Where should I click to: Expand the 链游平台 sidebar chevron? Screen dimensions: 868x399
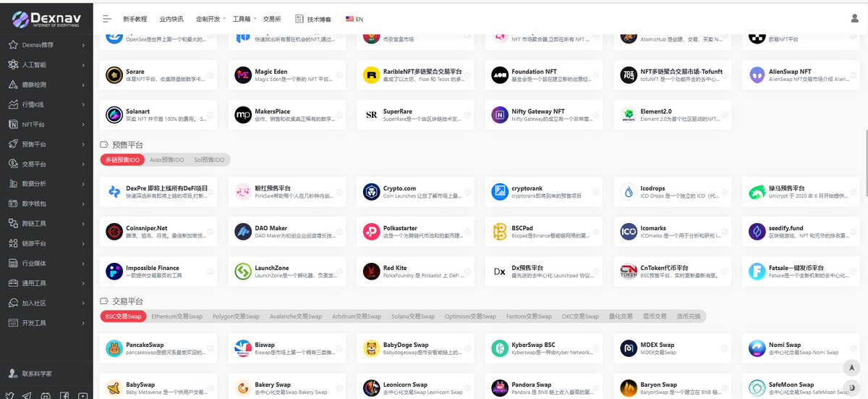click(84, 243)
